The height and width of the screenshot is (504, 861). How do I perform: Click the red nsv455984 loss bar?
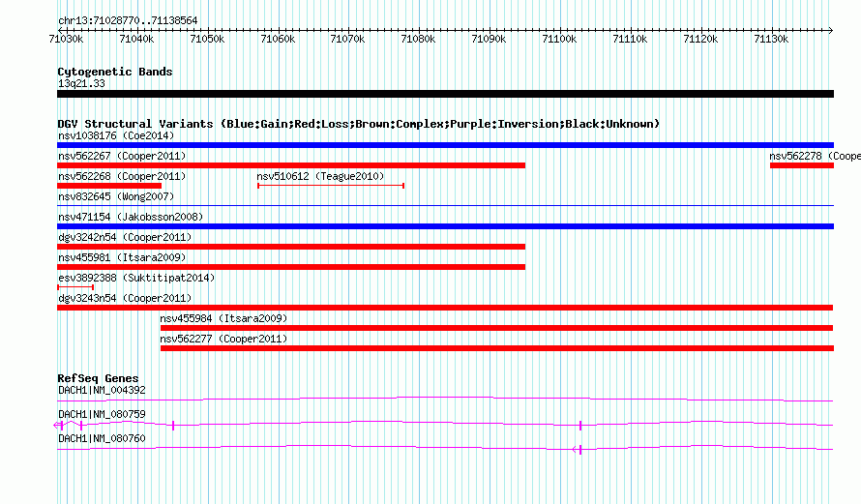pyautogui.click(x=497, y=328)
